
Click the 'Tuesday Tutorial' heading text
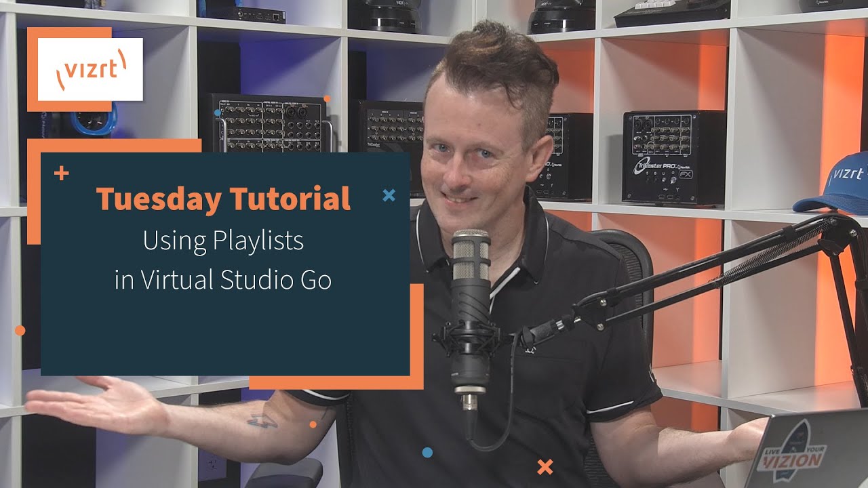[223, 199]
